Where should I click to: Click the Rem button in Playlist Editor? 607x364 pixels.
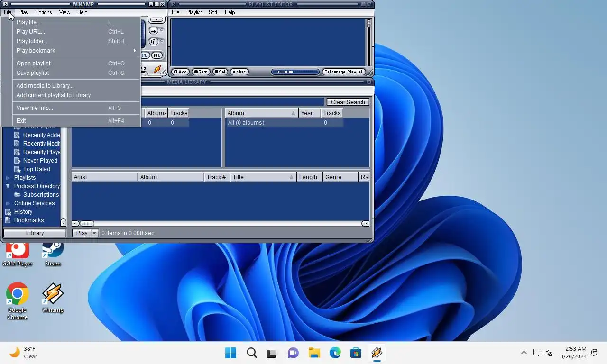pos(201,72)
